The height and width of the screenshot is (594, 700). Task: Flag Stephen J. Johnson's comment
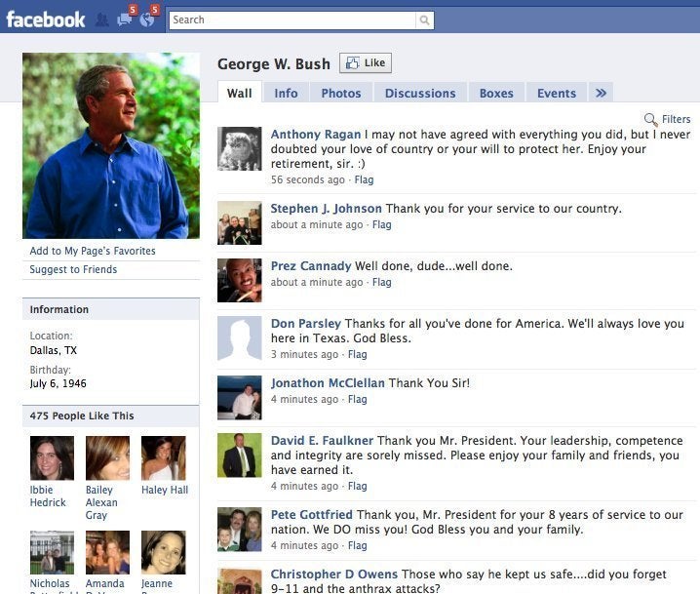pos(382,224)
